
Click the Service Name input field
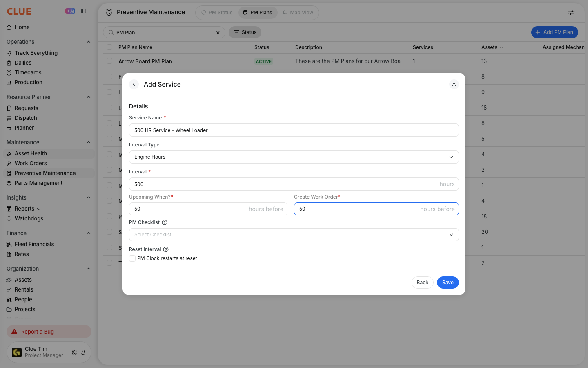[x=294, y=130]
